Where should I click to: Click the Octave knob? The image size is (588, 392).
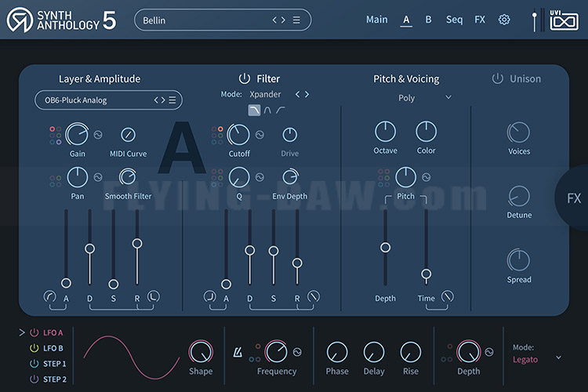(385, 132)
